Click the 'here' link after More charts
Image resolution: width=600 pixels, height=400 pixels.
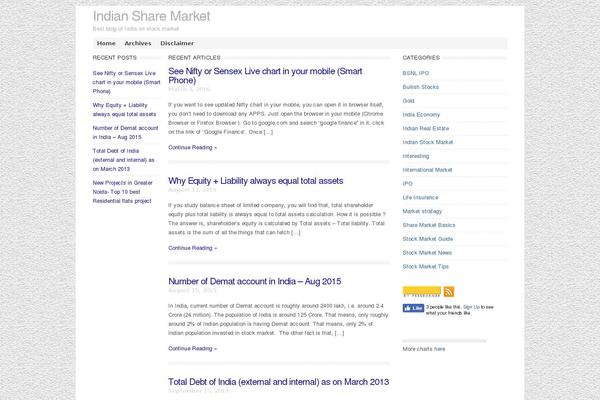coord(439,349)
